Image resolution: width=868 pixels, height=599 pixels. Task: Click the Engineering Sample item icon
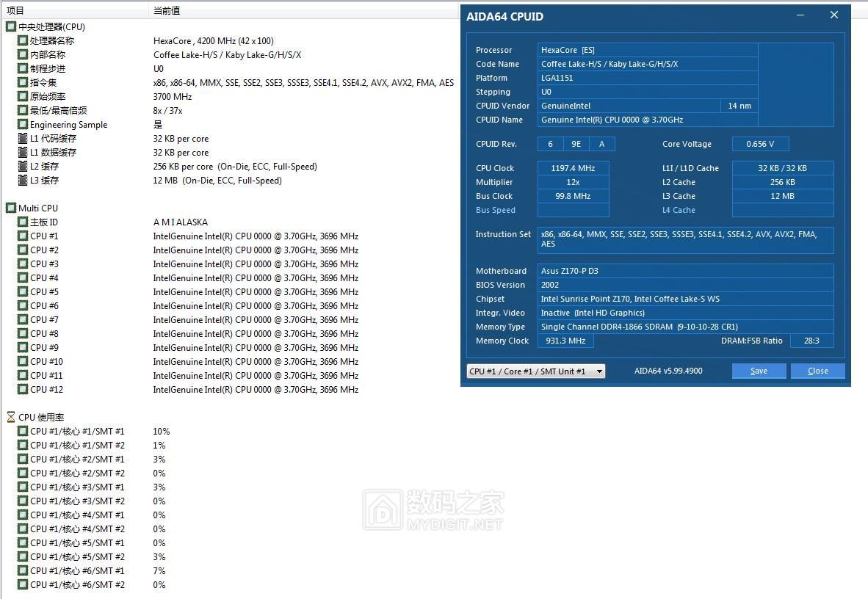pyautogui.click(x=22, y=124)
